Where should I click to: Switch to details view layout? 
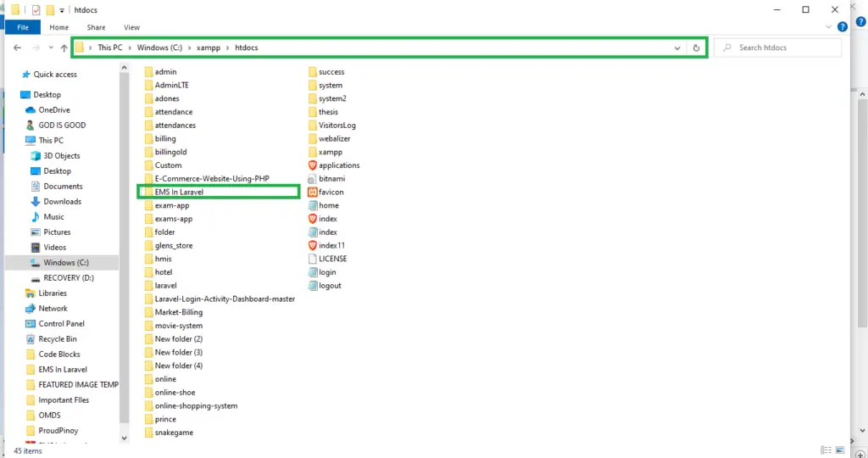click(826, 450)
